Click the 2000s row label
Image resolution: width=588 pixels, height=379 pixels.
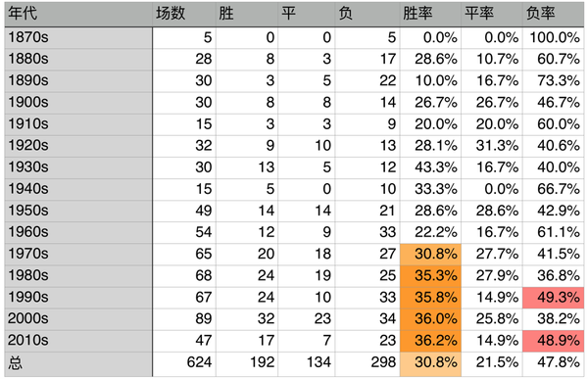pyautogui.click(x=78, y=319)
